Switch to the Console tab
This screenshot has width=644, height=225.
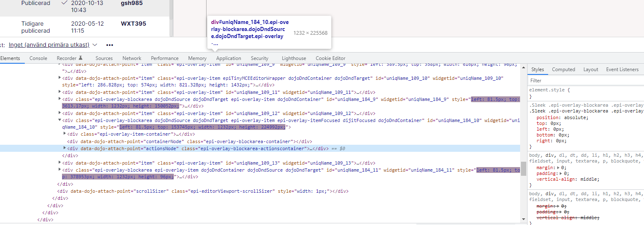[x=38, y=58]
